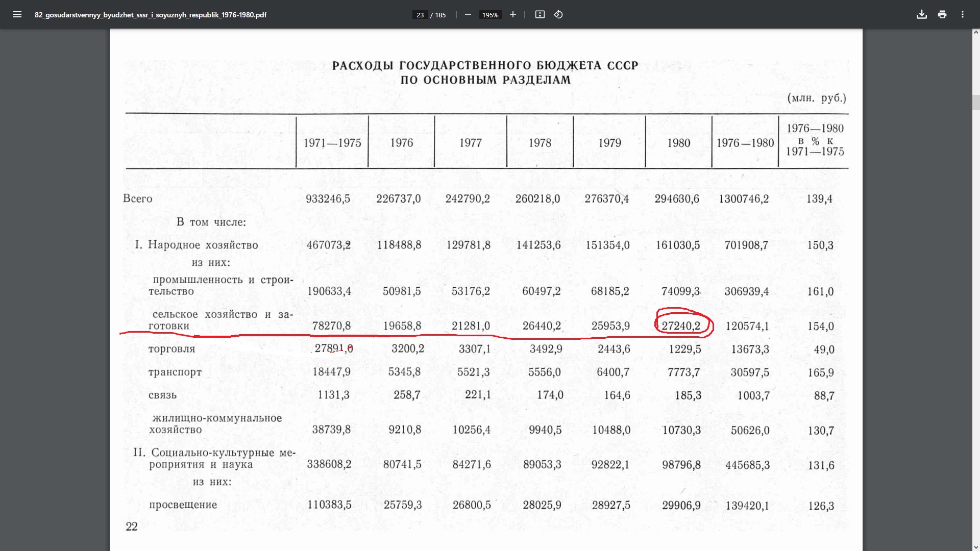Click the table title РАСХОДЫ ГОСУДАРСТВЕННОГО БЮДЖЕТА СССР
This screenshot has height=551, width=980.
(x=485, y=66)
